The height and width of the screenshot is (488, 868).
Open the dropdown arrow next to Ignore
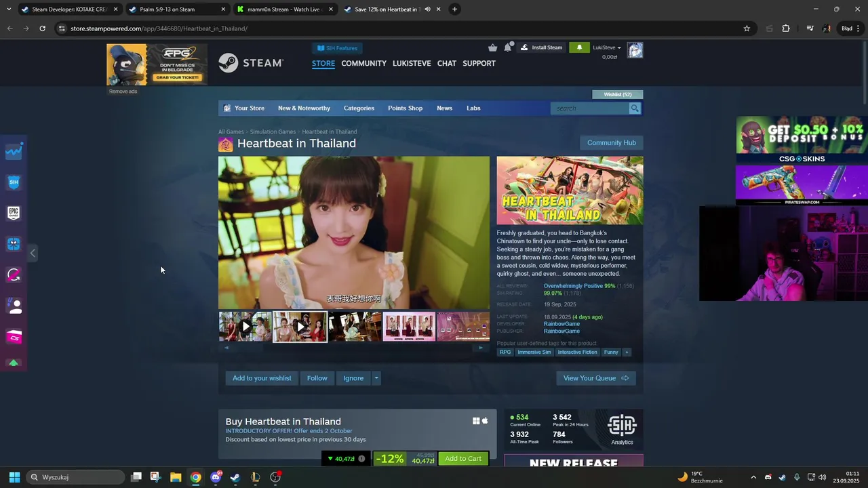click(376, 378)
